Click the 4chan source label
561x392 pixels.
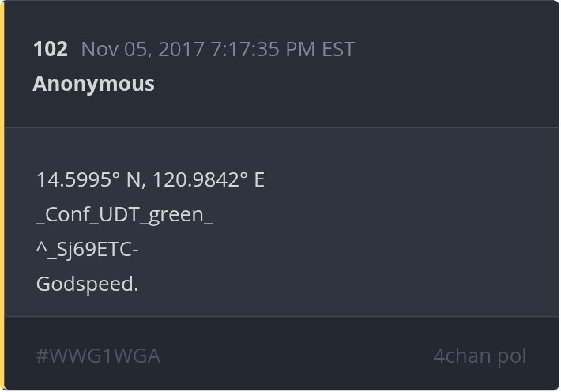click(461, 356)
